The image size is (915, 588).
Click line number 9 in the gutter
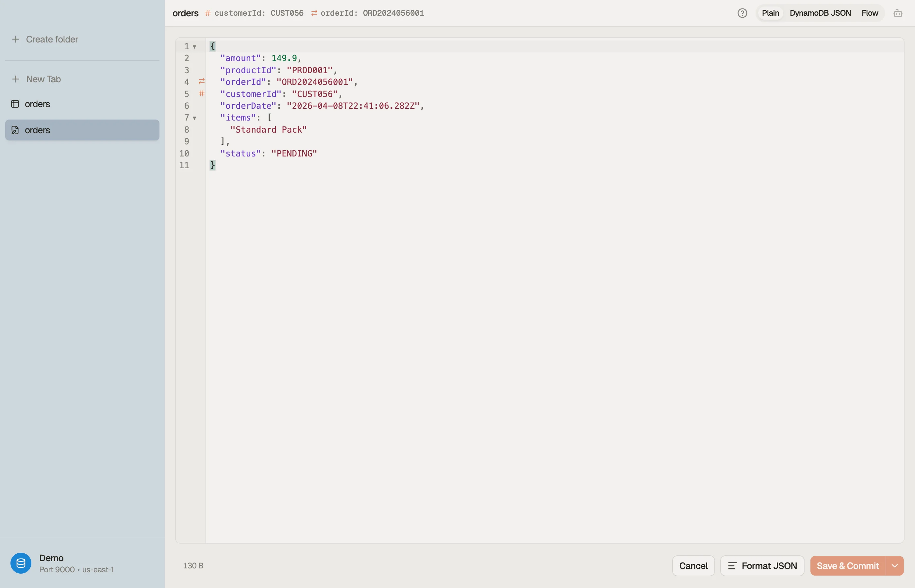tap(187, 142)
